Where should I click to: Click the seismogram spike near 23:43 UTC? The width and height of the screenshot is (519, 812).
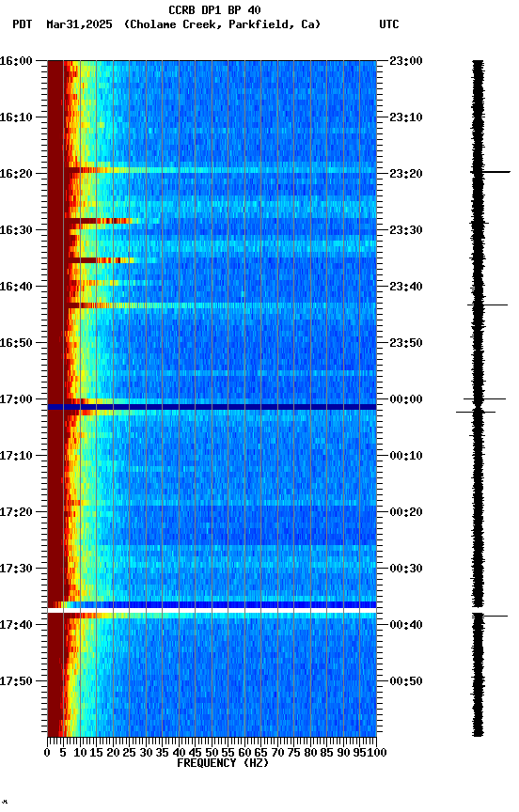[x=487, y=305]
